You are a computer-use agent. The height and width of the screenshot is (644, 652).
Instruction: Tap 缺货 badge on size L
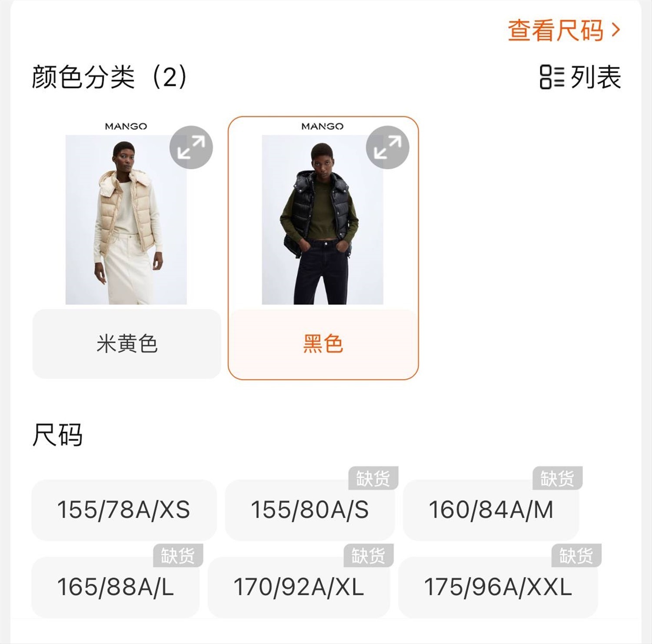(x=178, y=555)
